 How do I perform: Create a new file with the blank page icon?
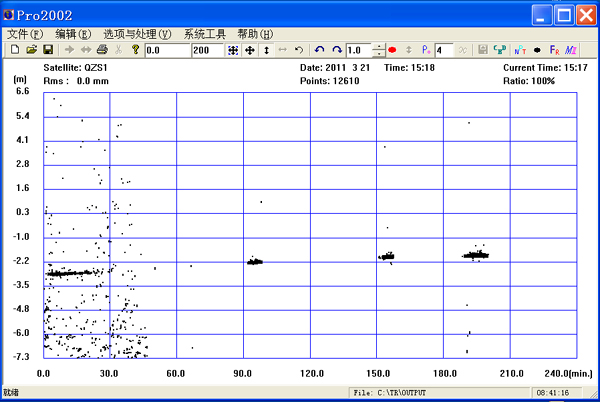click(15, 50)
